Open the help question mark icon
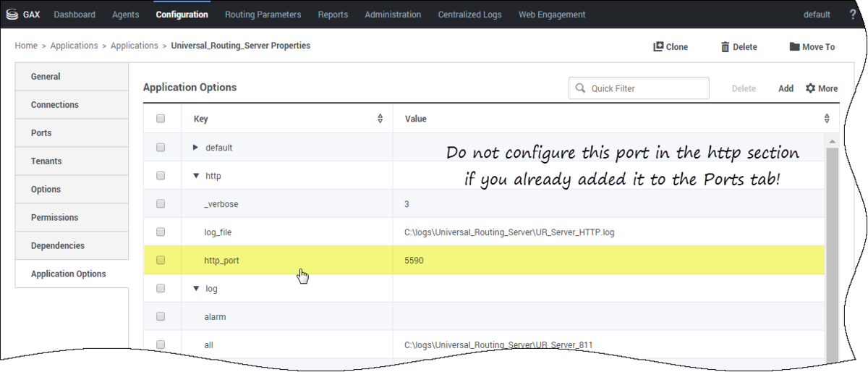868x372 pixels. [x=853, y=14]
